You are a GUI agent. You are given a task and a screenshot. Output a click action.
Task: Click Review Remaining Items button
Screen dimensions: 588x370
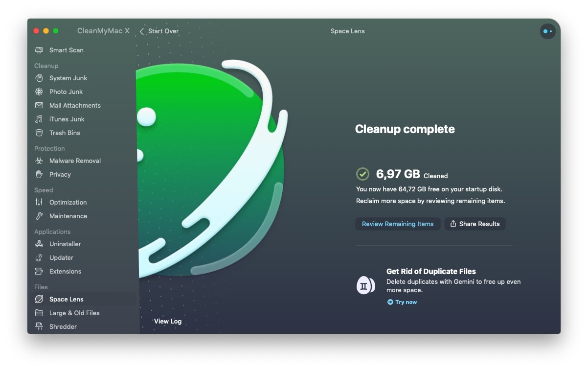(x=398, y=224)
